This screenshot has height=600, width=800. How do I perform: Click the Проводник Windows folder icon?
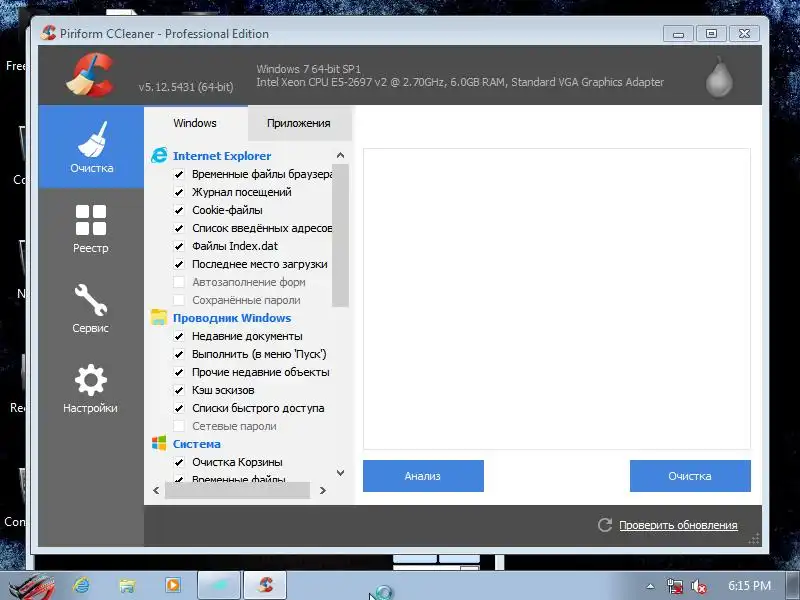pos(159,317)
